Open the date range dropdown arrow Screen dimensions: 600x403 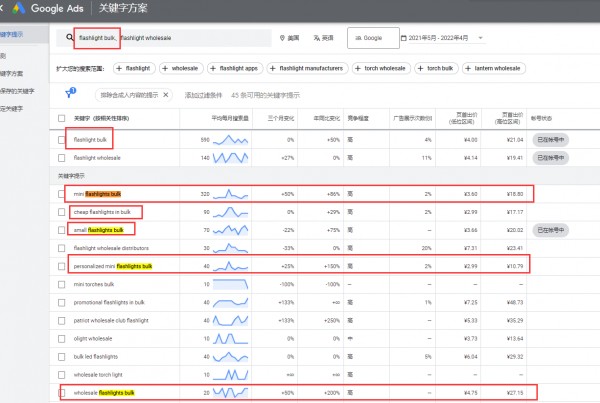click(x=481, y=38)
